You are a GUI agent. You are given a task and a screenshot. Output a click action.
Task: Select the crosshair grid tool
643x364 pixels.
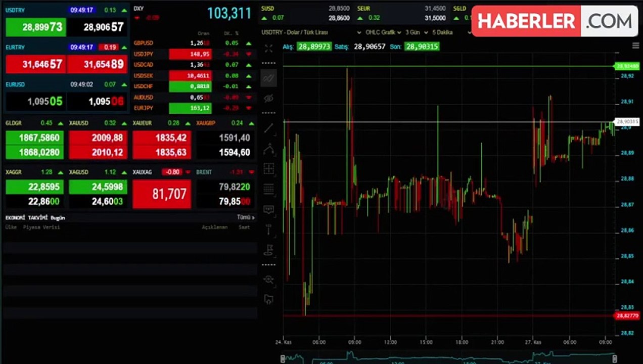click(268, 169)
